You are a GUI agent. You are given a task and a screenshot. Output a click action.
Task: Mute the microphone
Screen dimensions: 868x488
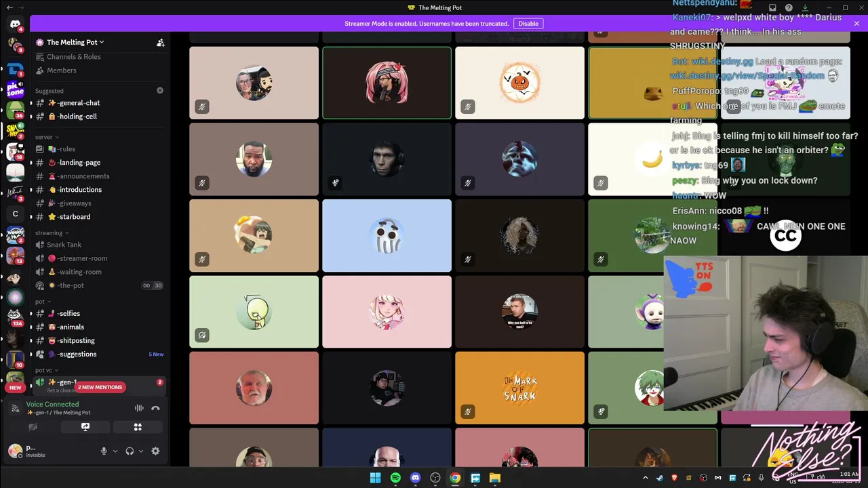pos(104,451)
